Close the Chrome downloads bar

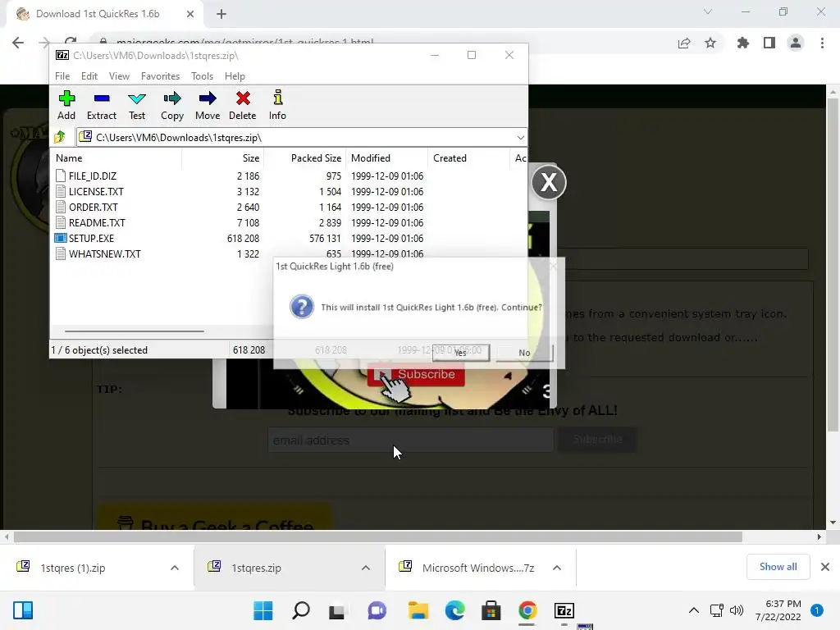point(825,567)
